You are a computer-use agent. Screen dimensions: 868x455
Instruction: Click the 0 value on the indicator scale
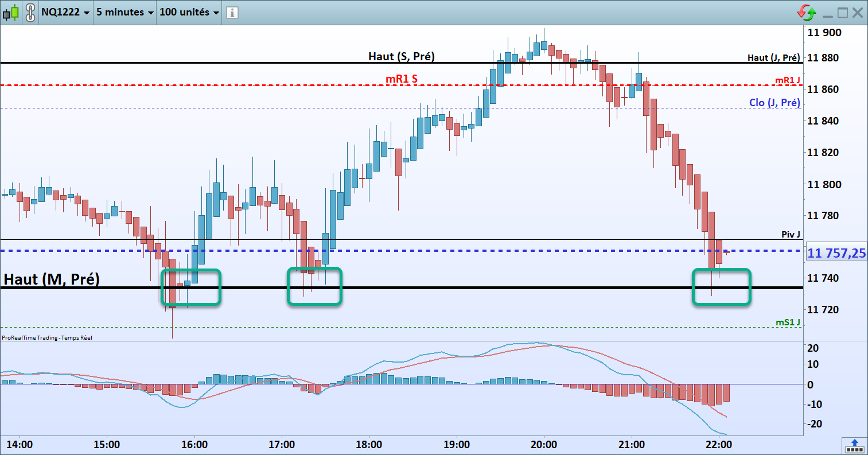(x=810, y=384)
